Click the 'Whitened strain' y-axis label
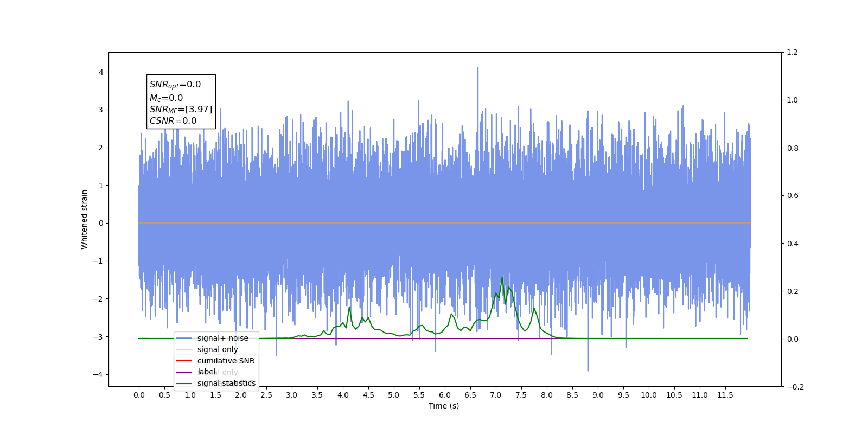Image resolution: width=868 pixels, height=434 pixels. pos(84,219)
